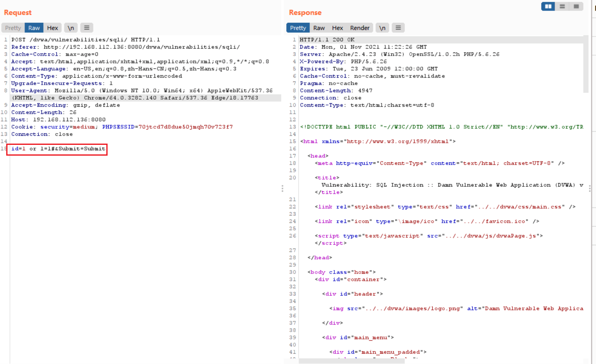Click the Referer header in the request
Viewport: 596px width, 364px height.
click(x=125, y=47)
